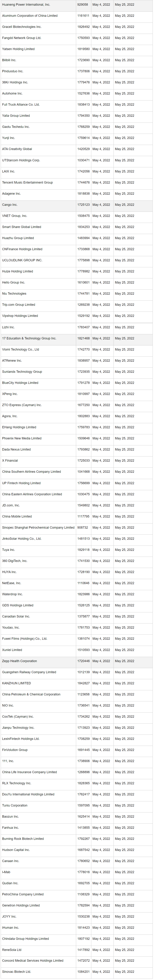Viewport: 154px width, 980px height.
Task: Select Trip.com Group Limited entry
Action: tap(19, 305)
